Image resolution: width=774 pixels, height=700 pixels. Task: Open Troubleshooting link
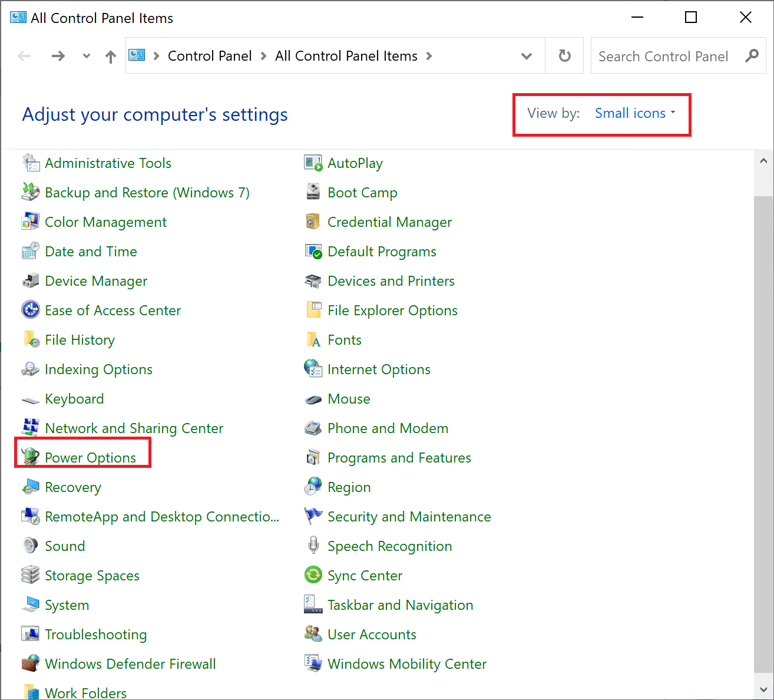96,635
